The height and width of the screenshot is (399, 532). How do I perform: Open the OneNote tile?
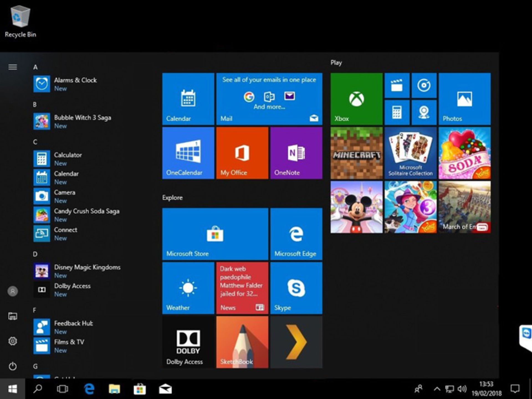pyautogui.click(x=296, y=153)
